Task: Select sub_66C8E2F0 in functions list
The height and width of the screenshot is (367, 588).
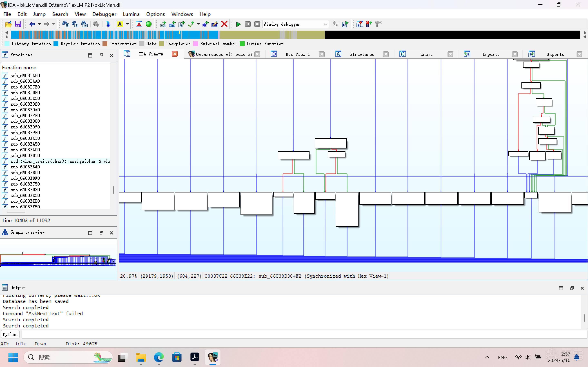Action: (x=25, y=115)
